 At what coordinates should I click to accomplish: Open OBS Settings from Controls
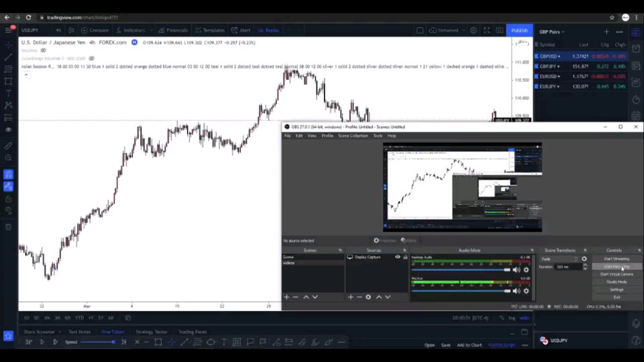[616, 290]
